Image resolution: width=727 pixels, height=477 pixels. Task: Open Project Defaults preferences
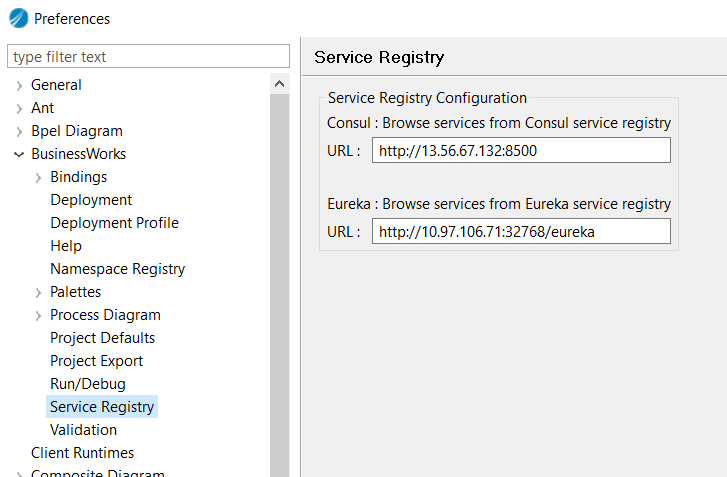(x=102, y=338)
